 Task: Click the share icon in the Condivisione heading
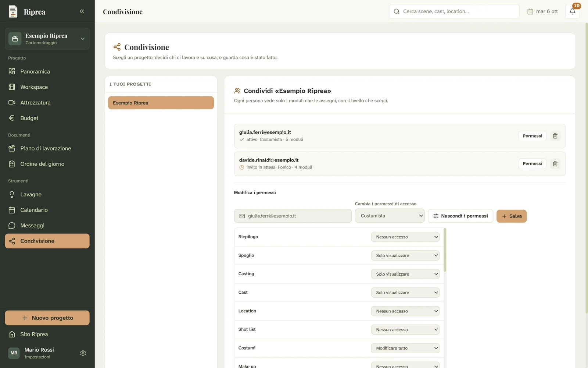click(117, 47)
